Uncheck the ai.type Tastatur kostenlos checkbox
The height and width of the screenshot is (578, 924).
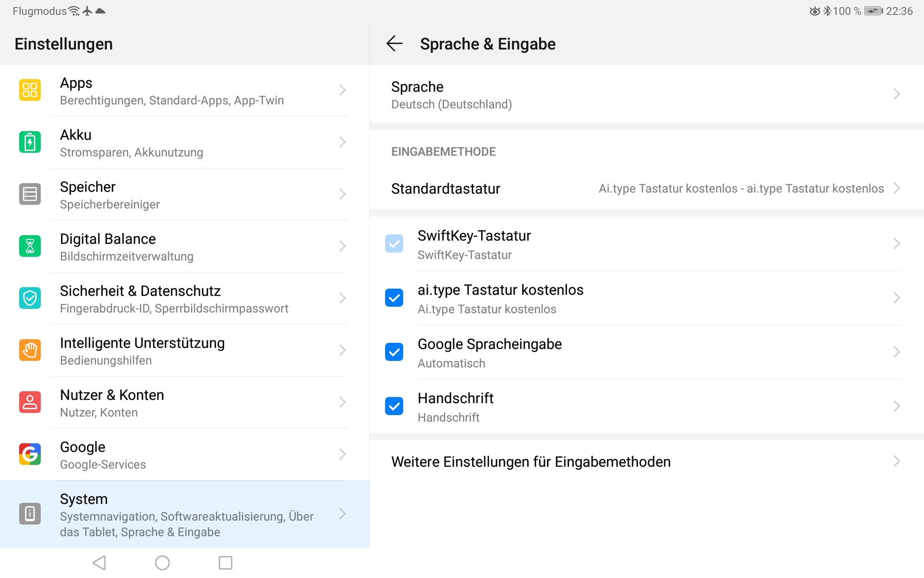click(394, 298)
